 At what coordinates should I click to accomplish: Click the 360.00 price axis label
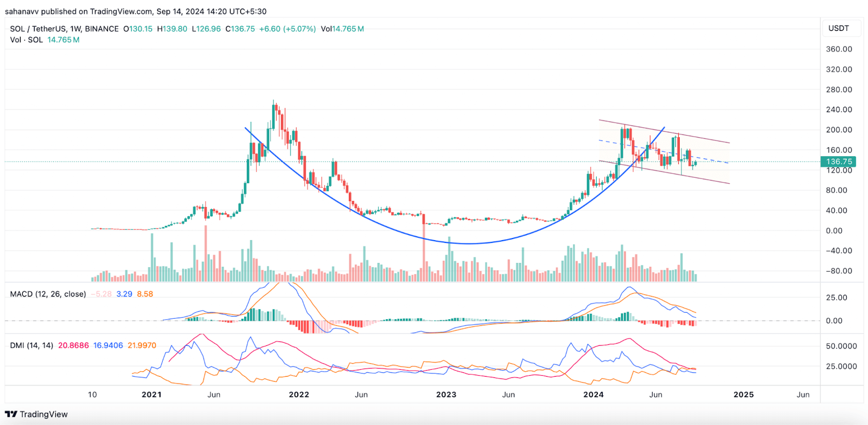[839, 49]
